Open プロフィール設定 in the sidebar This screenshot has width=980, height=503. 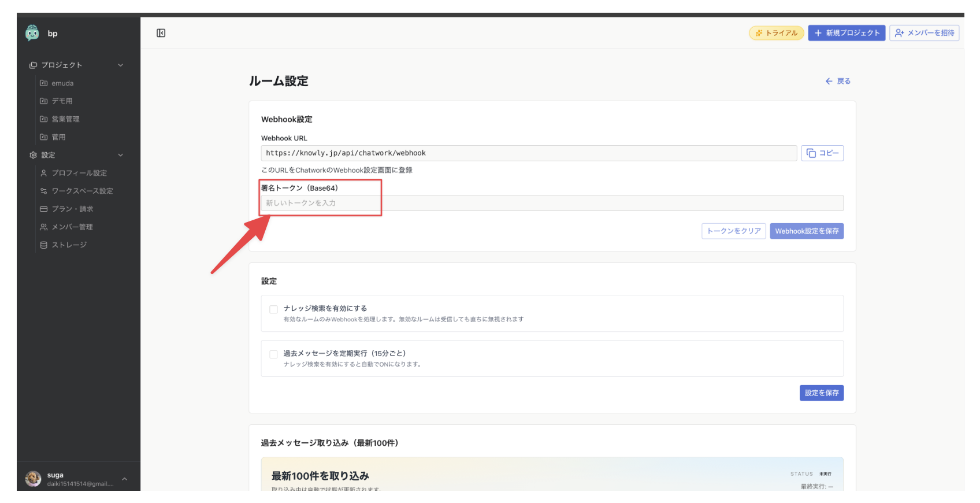79,173
